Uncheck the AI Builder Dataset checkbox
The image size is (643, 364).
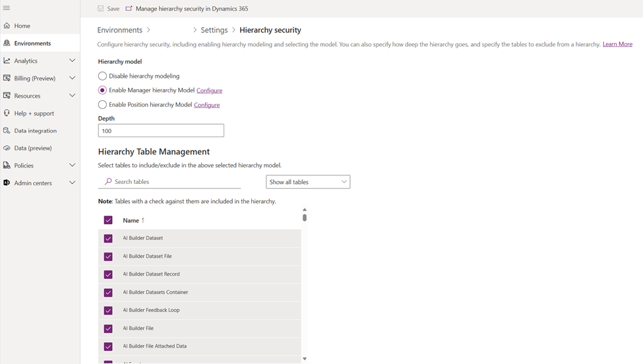point(108,239)
